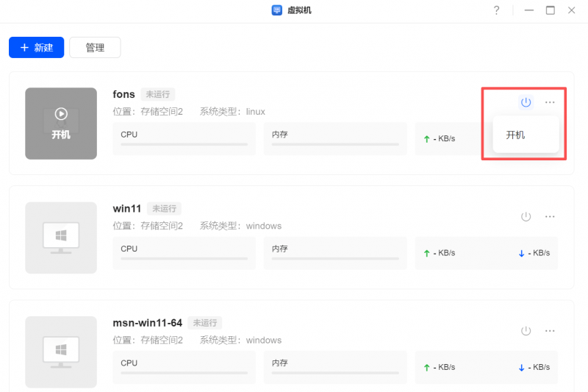Open help via the question mark icon
This screenshot has height=392, width=588.
[x=497, y=10]
